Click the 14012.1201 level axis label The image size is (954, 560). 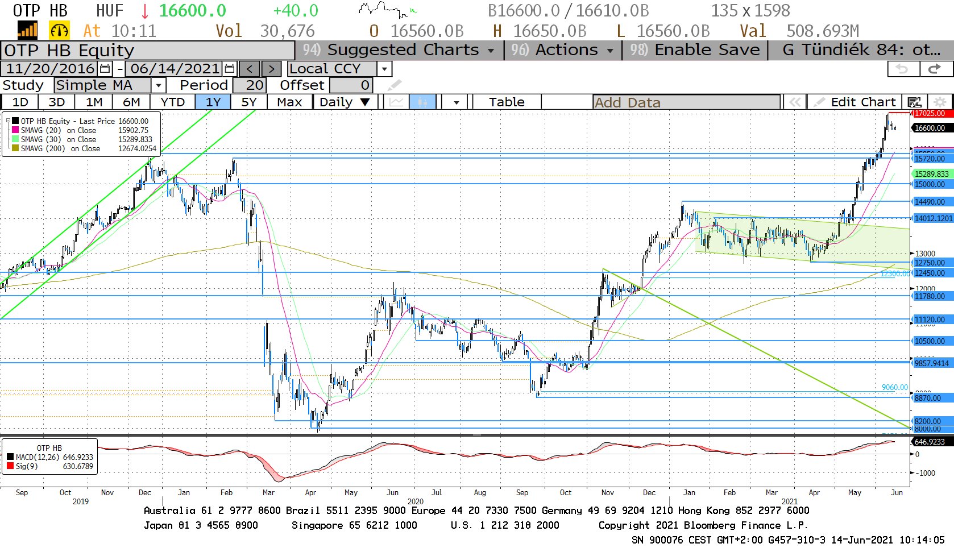pyautogui.click(x=932, y=218)
